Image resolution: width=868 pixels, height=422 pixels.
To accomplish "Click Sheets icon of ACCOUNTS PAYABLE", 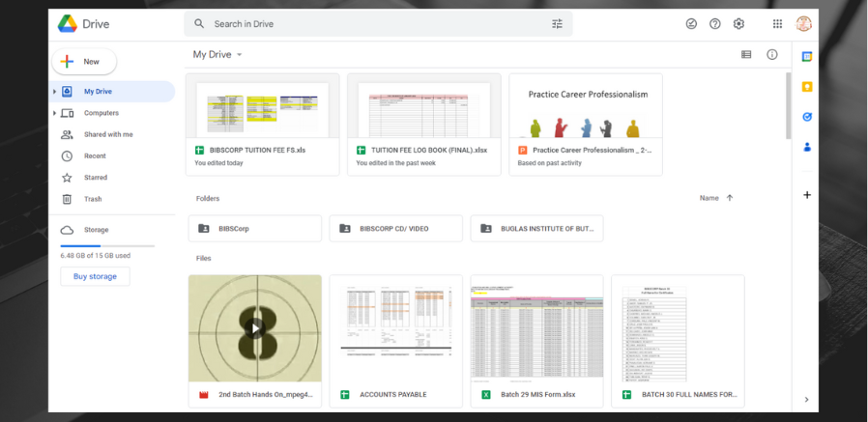I will [344, 395].
